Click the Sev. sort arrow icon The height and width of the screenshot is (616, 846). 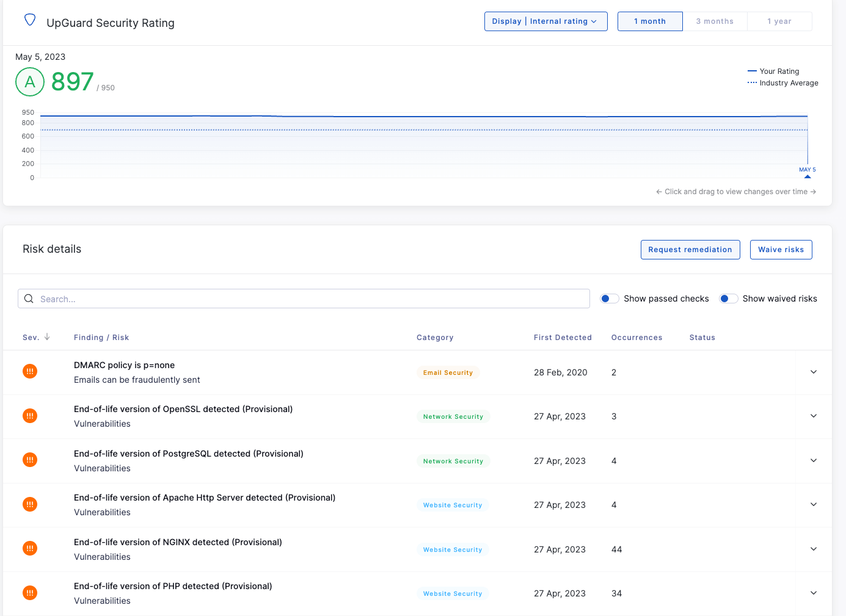coord(47,337)
